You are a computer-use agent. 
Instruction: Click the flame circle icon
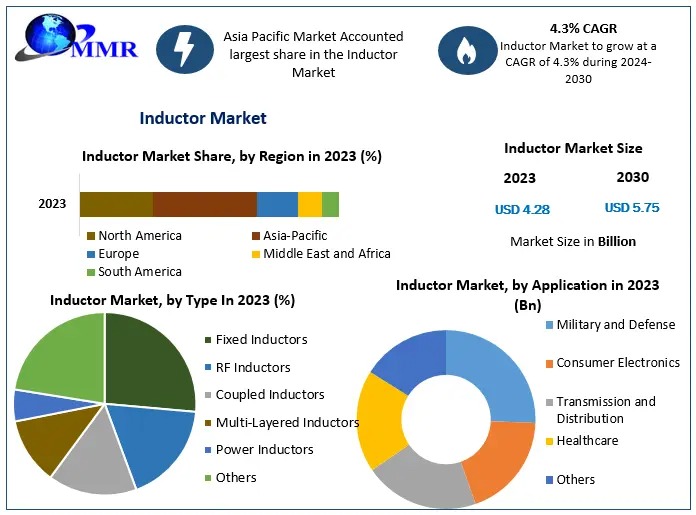tap(465, 51)
